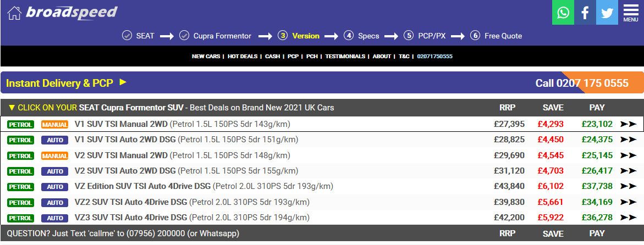The image size is (644, 245).
Task: Click the Twitter bird icon
Action: [x=607, y=13]
